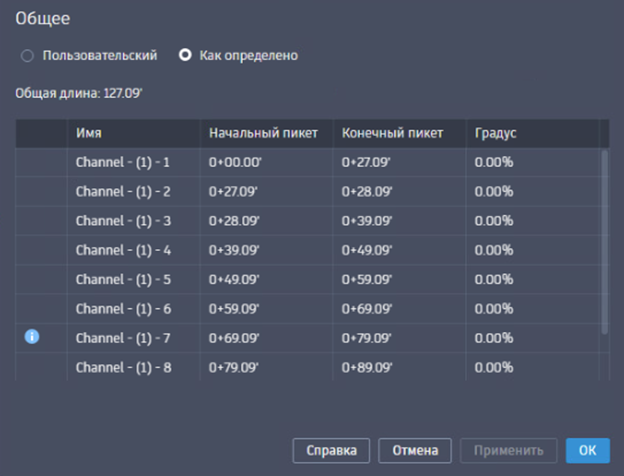Click the Конечный пикет column header
The height and width of the screenshot is (476, 624).
tap(392, 133)
